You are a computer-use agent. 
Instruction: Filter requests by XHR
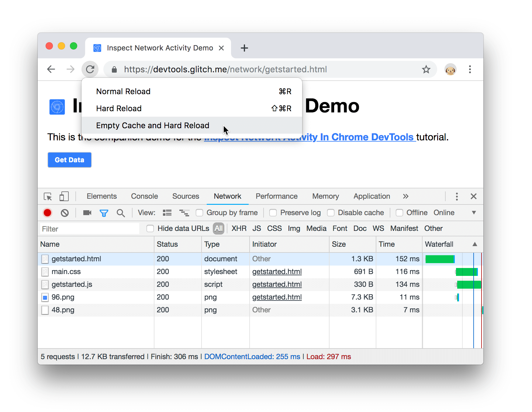pos(239,228)
